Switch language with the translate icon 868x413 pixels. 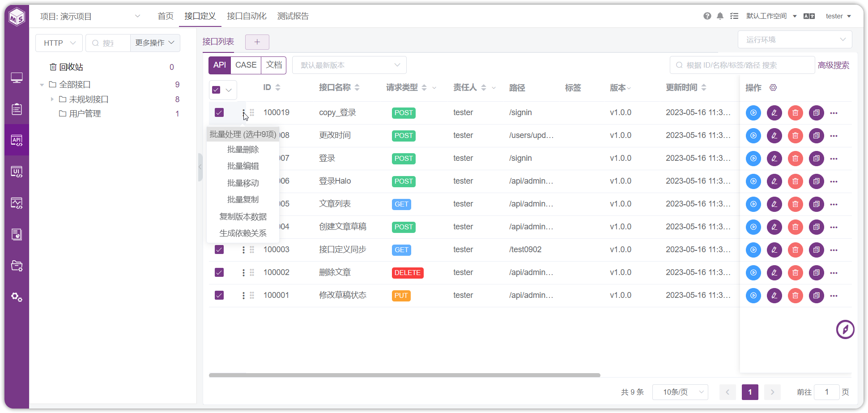[x=809, y=16]
